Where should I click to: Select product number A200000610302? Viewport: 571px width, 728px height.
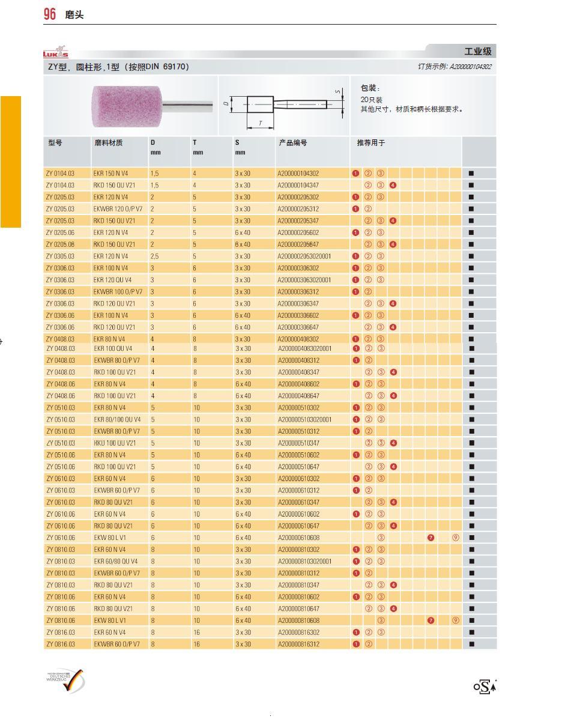298,479
